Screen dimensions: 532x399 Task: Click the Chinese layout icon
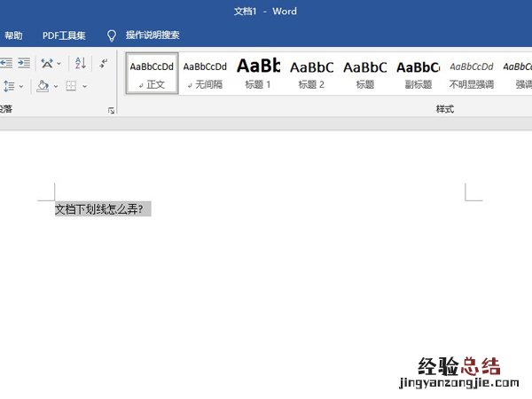click(x=46, y=63)
